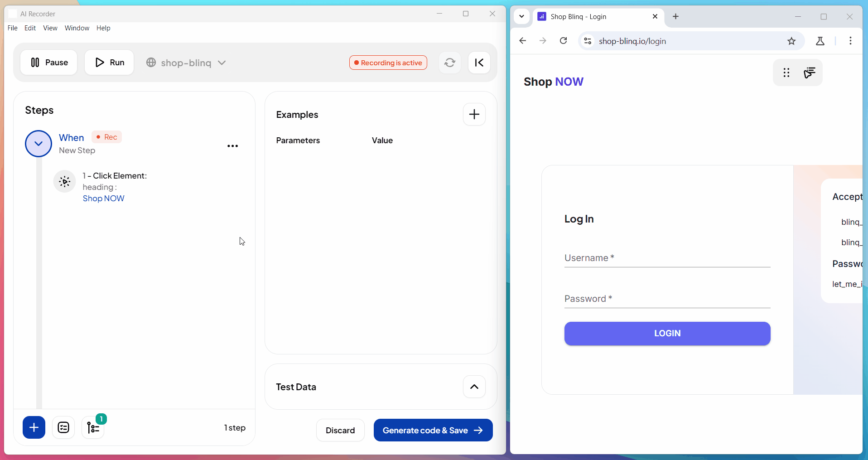The image size is (868, 460).
Task: Collapse the Test Data panel
Action: (474, 387)
